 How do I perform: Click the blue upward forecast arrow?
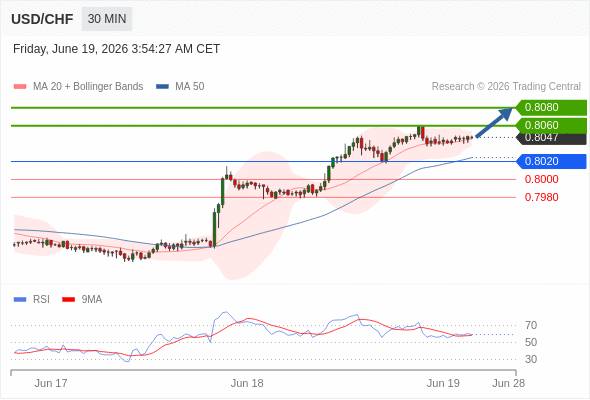494,123
